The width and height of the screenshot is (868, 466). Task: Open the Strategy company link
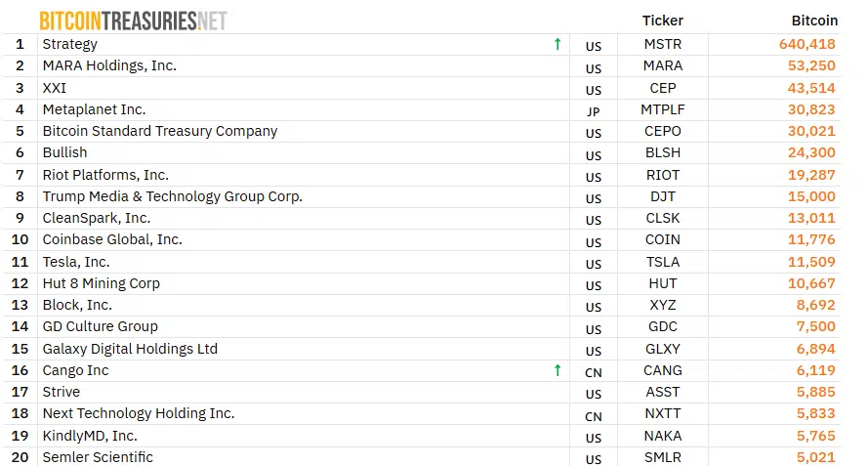pyautogui.click(x=70, y=44)
